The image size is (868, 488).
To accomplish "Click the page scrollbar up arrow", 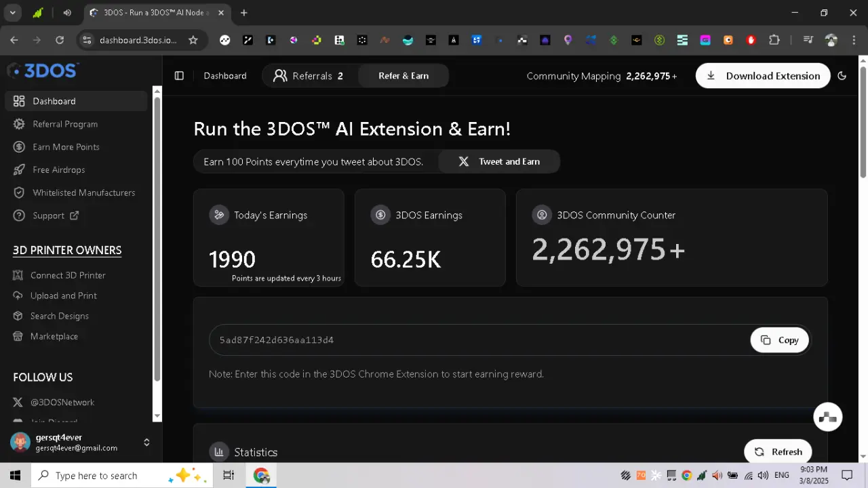I will tap(863, 61).
